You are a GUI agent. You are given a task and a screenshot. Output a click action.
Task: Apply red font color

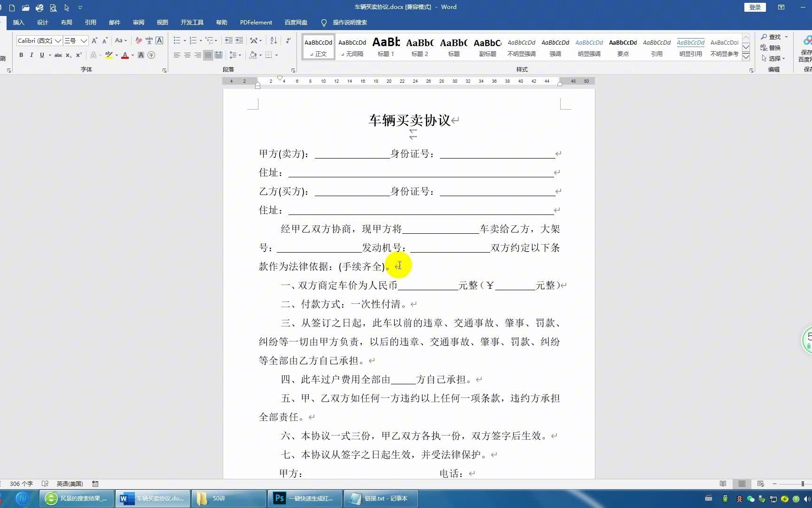click(x=125, y=55)
